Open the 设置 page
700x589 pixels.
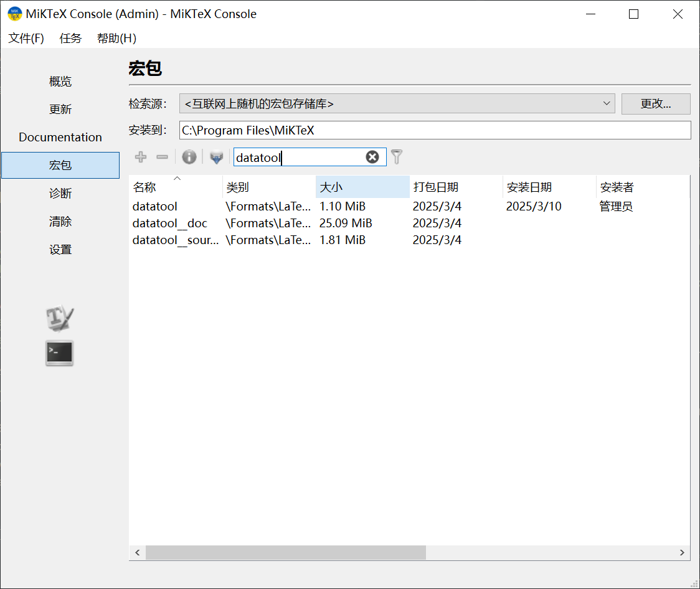(x=60, y=250)
